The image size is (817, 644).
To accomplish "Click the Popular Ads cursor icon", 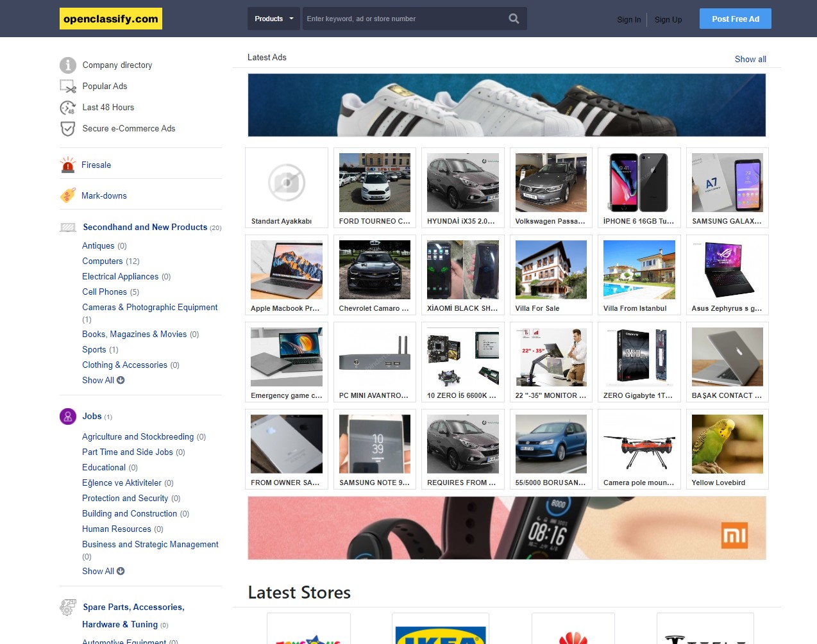I will [x=68, y=87].
